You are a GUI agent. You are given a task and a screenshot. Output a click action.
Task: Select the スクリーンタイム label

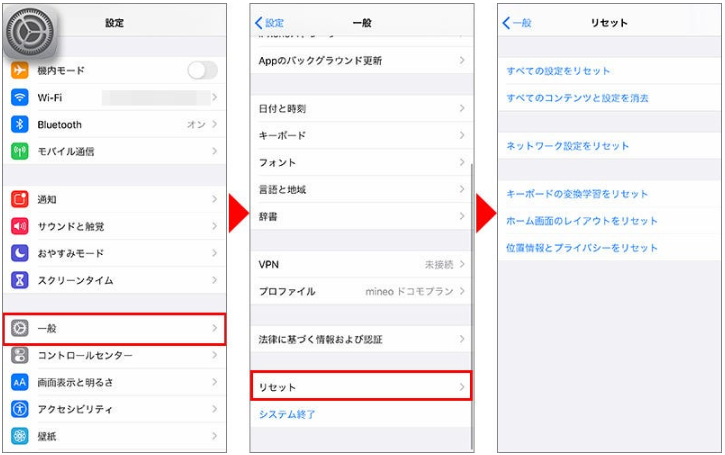pyautogui.click(x=75, y=280)
